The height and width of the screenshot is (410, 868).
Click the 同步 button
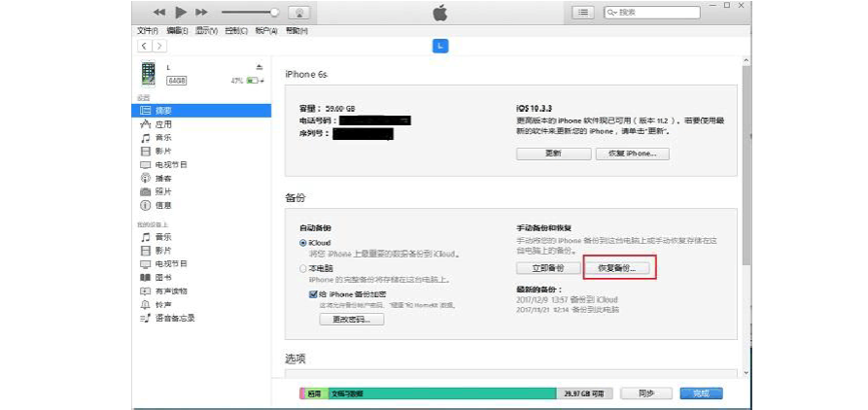pyautogui.click(x=646, y=393)
